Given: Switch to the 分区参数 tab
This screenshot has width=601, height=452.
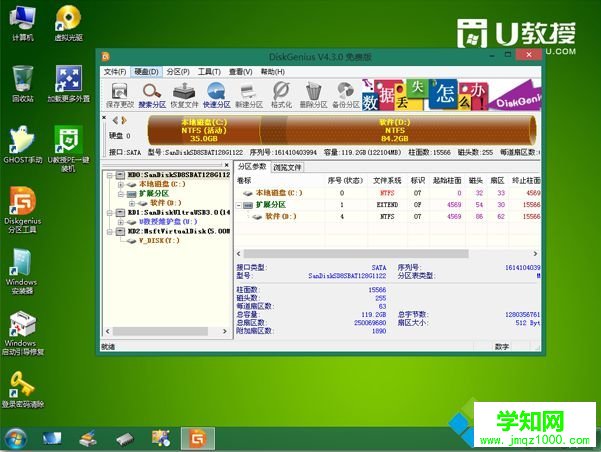Looking at the screenshot, I should (252, 166).
